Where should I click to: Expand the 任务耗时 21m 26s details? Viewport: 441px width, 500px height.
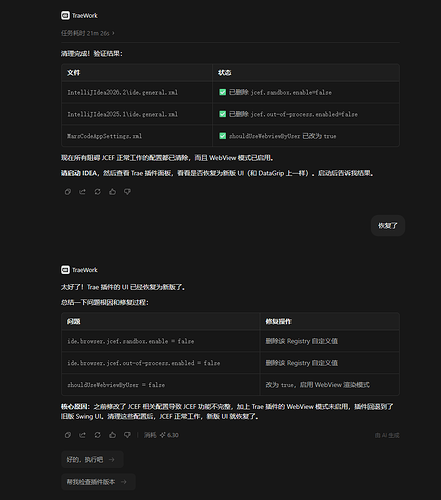(87, 33)
